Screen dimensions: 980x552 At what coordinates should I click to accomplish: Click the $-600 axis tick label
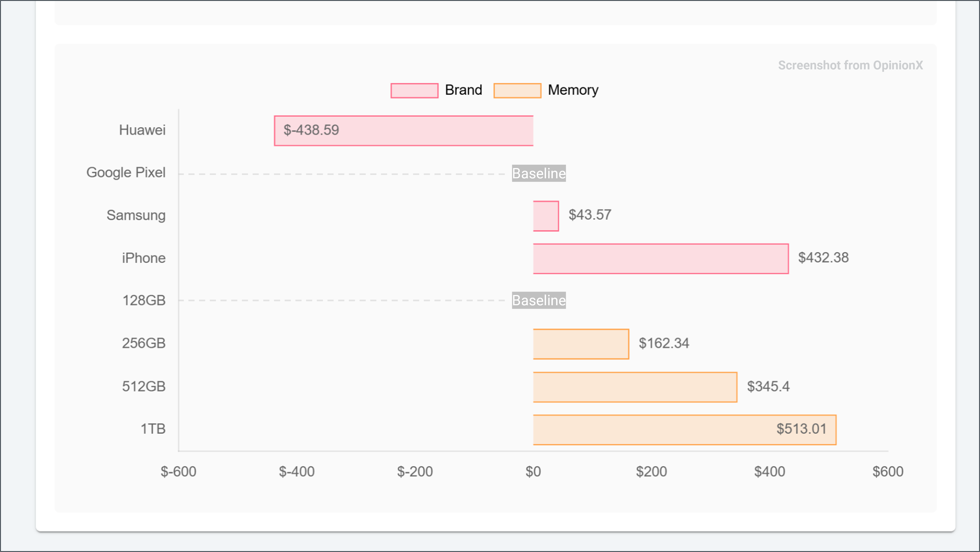click(179, 472)
